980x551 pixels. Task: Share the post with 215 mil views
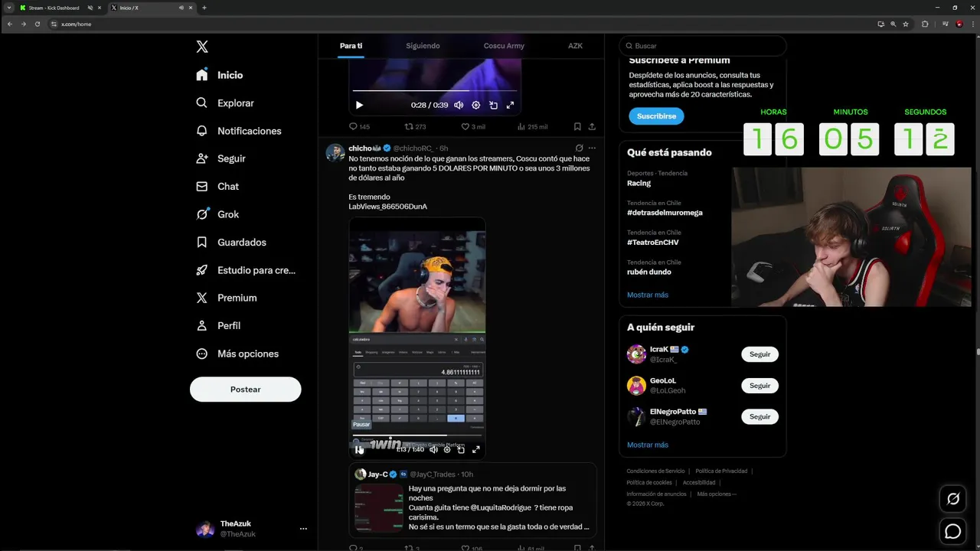tap(592, 126)
